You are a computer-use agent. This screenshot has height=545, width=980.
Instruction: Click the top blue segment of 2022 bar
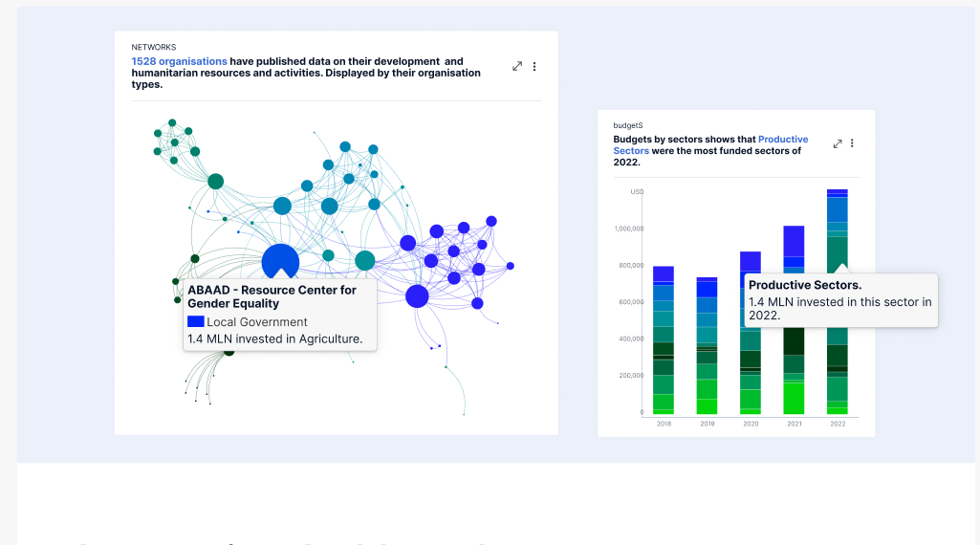(x=838, y=193)
